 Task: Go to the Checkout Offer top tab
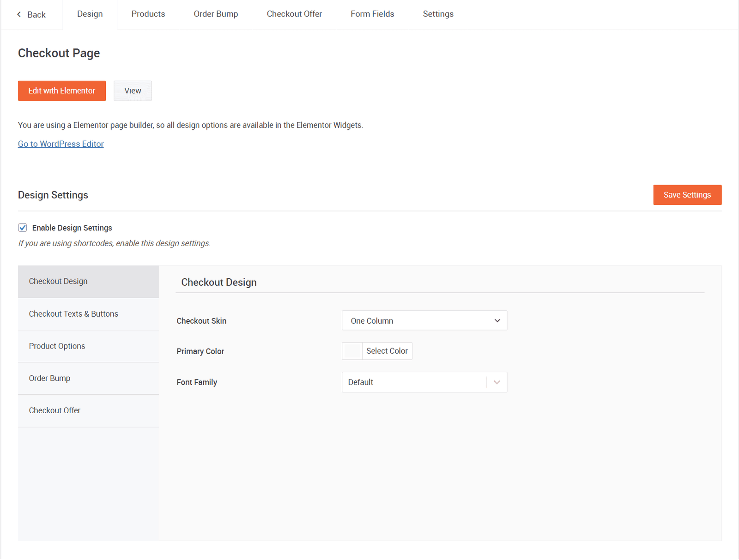click(294, 14)
